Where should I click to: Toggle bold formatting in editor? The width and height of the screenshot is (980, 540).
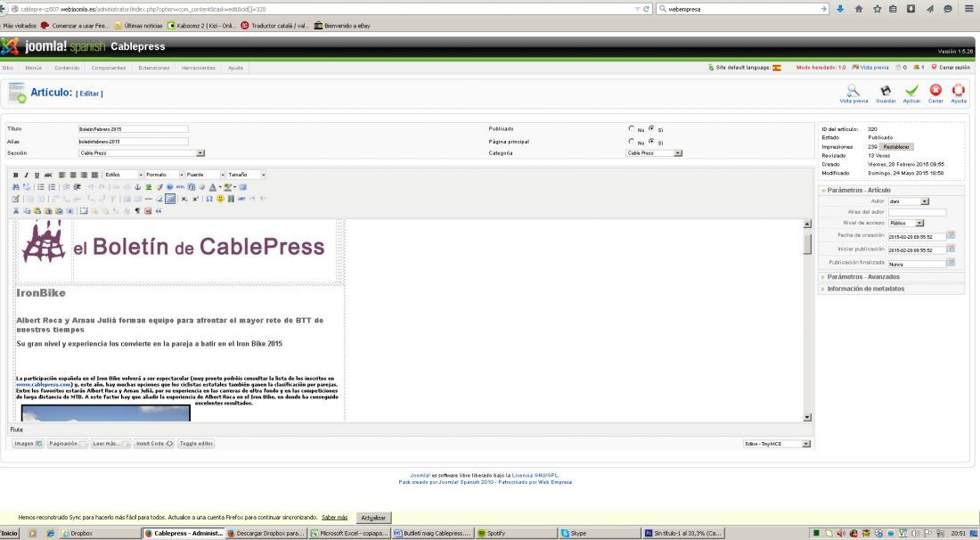16,175
